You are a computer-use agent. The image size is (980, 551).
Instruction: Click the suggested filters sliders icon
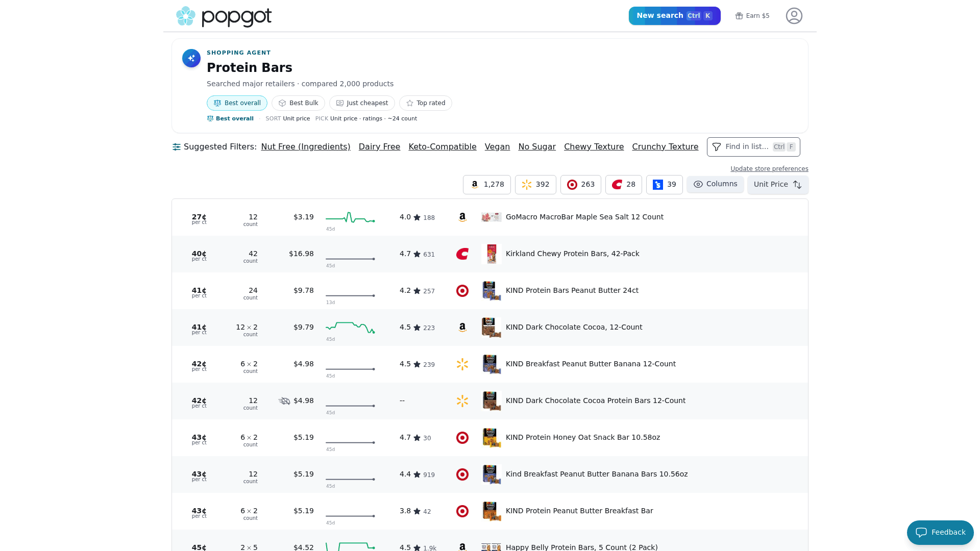177,147
